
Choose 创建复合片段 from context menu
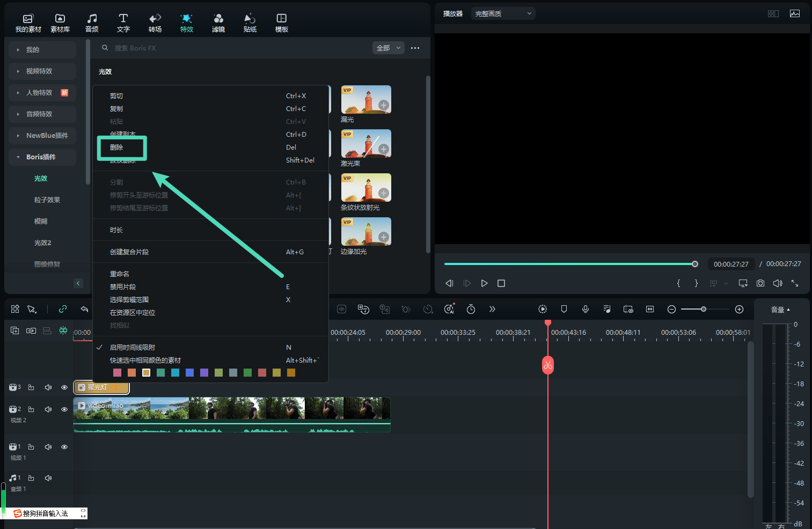129,252
